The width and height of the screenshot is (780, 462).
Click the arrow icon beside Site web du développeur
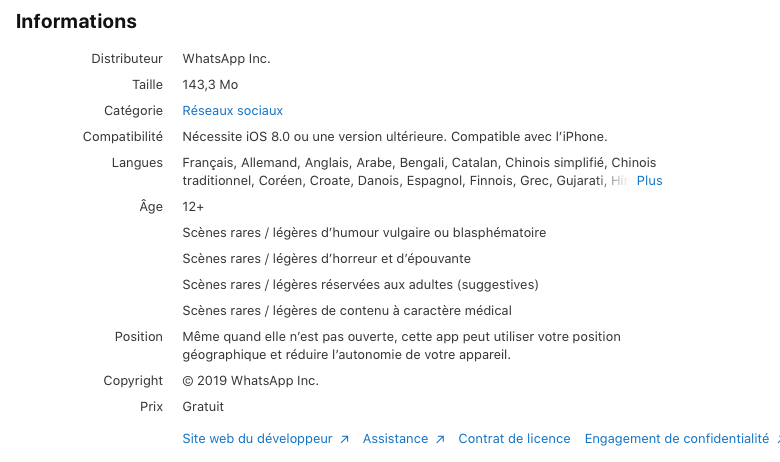tap(344, 439)
